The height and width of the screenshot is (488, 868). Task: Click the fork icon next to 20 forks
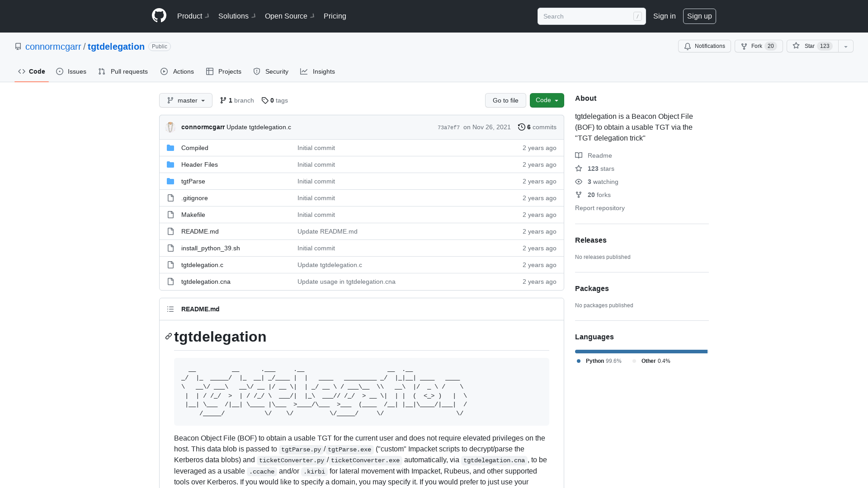click(579, 195)
